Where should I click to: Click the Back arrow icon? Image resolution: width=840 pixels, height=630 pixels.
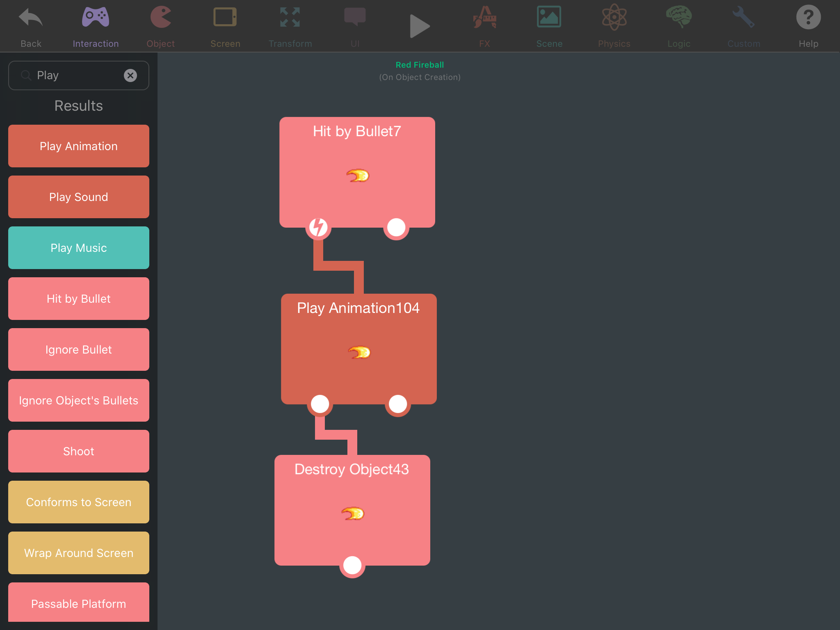[x=31, y=18]
